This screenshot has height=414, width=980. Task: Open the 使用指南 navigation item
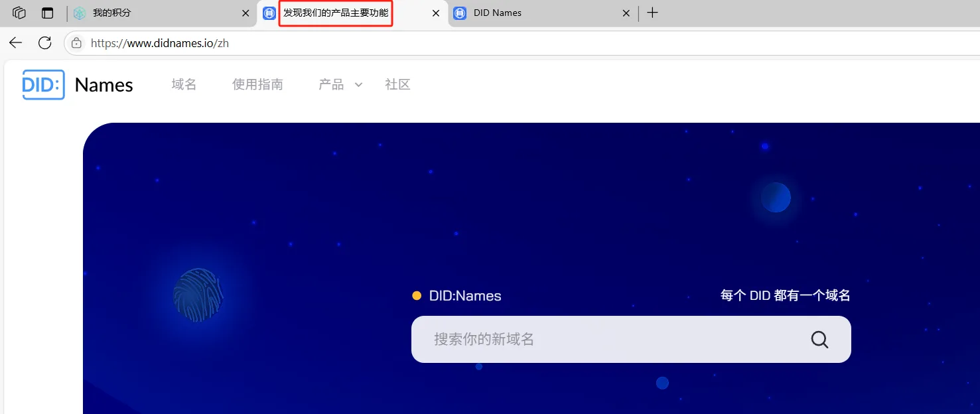click(257, 84)
